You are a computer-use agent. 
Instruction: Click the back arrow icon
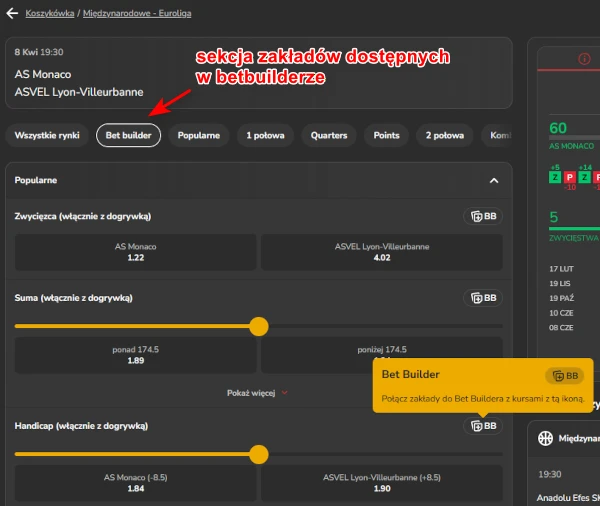click(x=12, y=13)
